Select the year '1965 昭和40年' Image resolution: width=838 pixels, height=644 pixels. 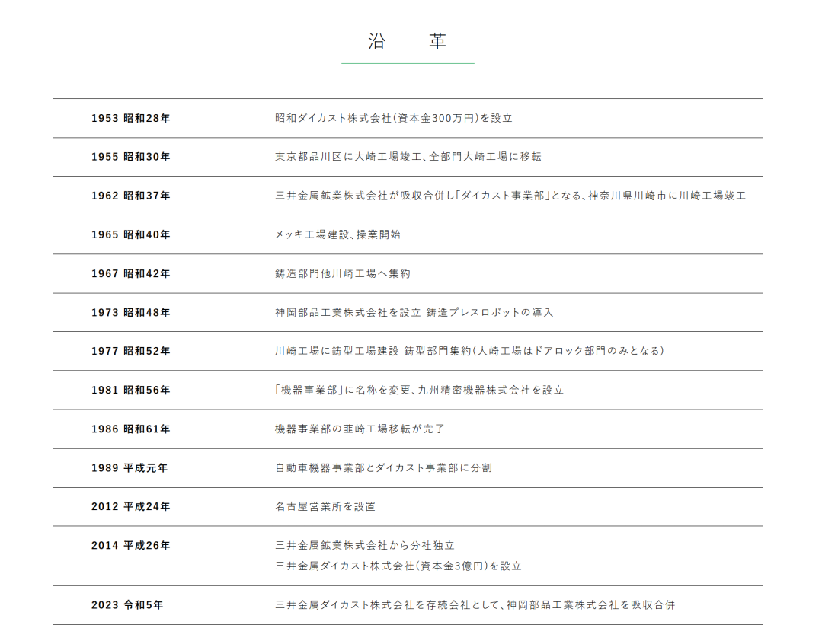click(131, 235)
